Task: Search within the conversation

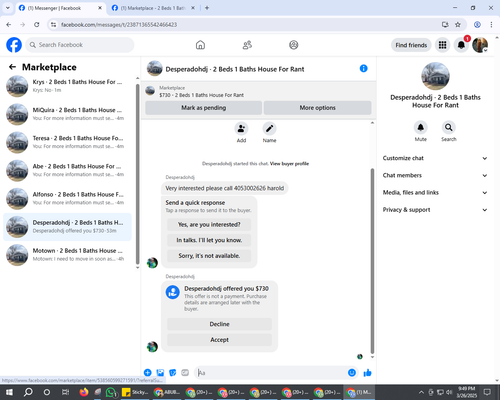Action: point(449,127)
